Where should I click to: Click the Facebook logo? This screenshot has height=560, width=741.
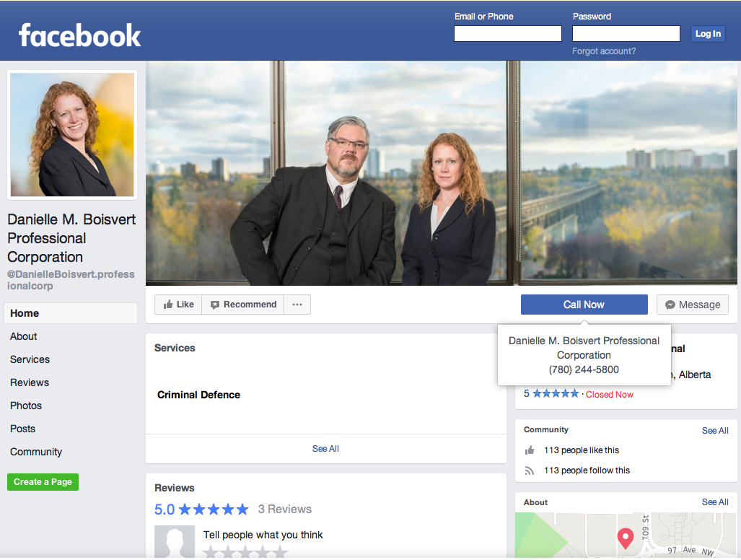point(79,35)
